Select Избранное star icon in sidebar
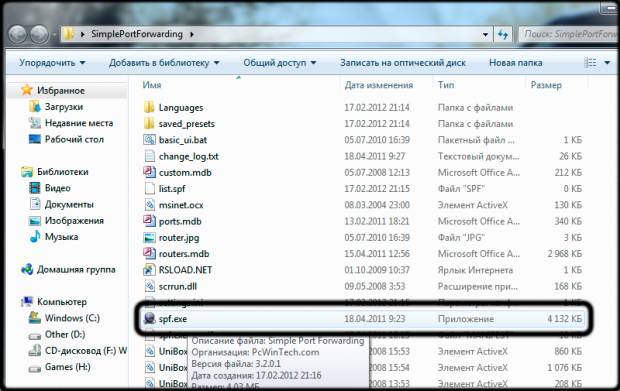Image resolution: width=620 pixels, height=391 pixels. click(26, 90)
